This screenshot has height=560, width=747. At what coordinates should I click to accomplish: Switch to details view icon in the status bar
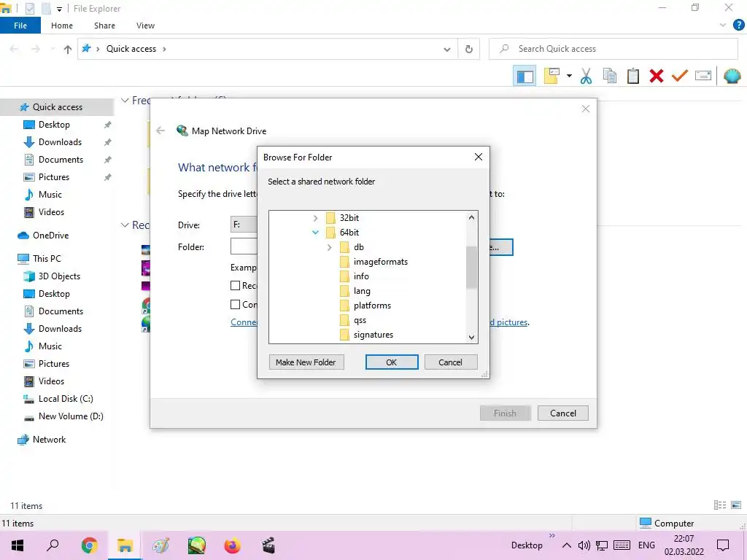(x=720, y=505)
